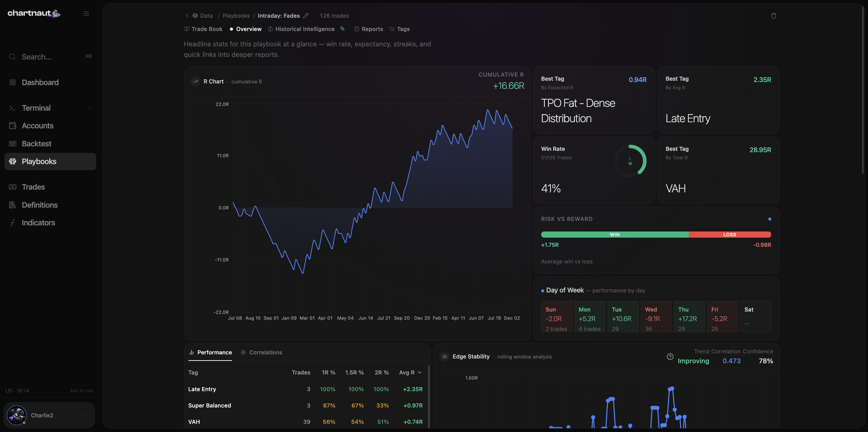This screenshot has height=432, width=868.
Task: Click the Playbooks brain icon in sidebar
Action: pyautogui.click(x=13, y=161)
